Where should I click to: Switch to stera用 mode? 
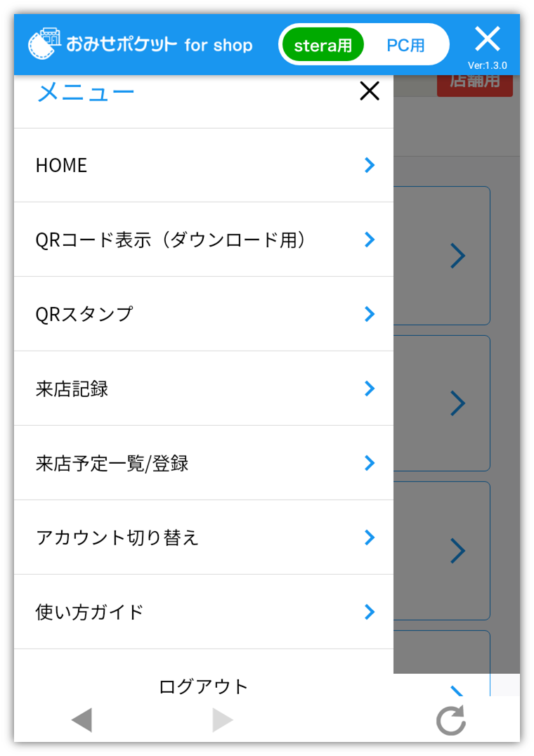coord(323,45)
